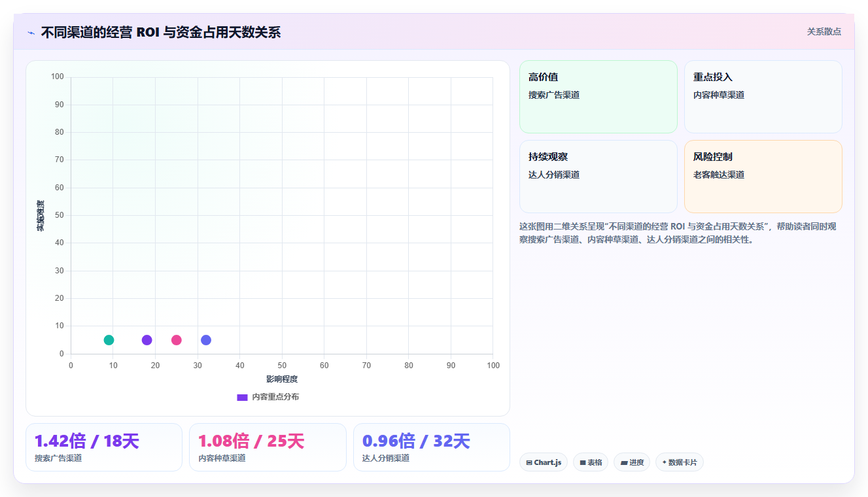This screenshot has width=868, height=497.
Task: Click the 100 tick on the x-axis
Action: (x=493, y=365)
